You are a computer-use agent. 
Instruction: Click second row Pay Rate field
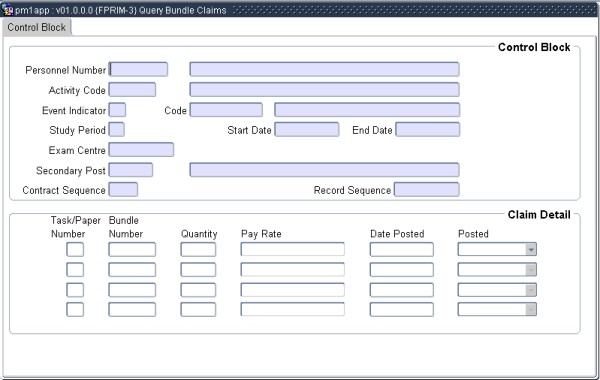(292, 270)
